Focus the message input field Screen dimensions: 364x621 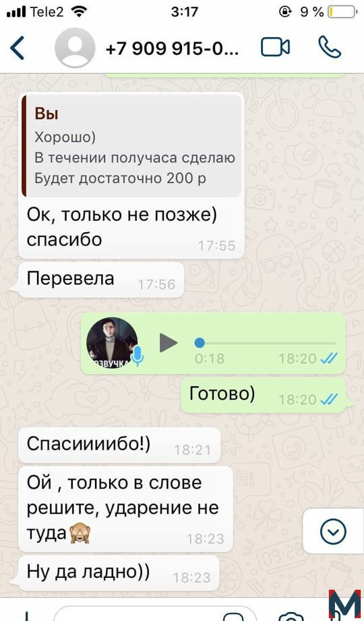click(x=154, y=615)
